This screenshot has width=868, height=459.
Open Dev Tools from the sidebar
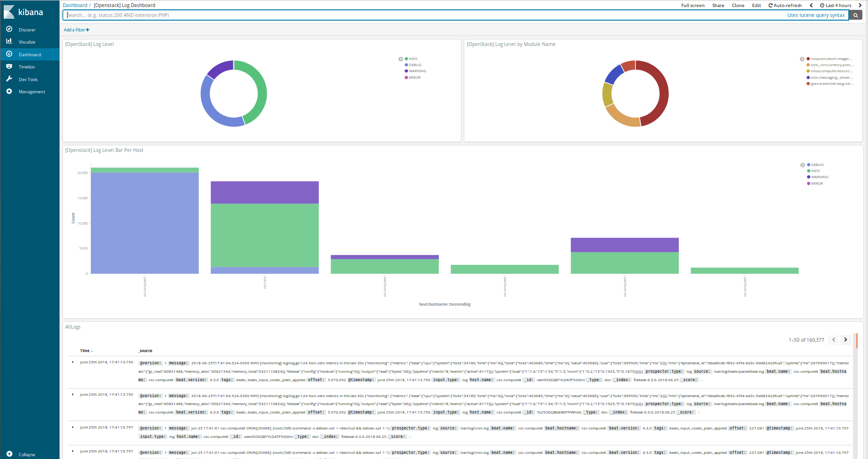tap(27, 79)
